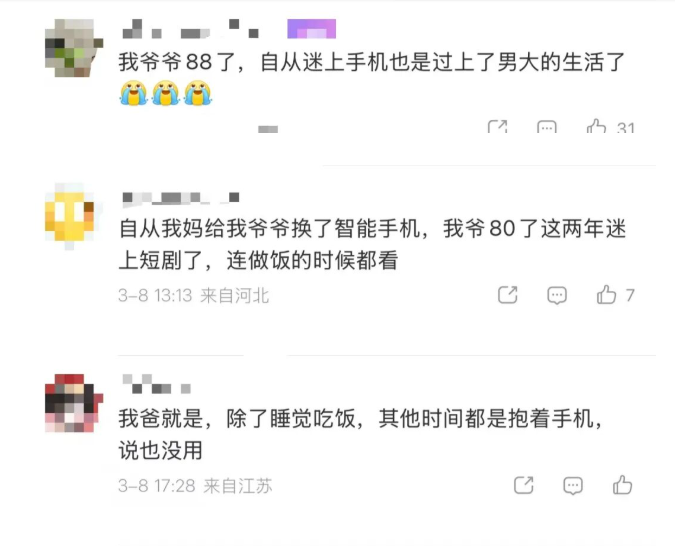Reply to the comment posted from 河北
Viewport: 675px width, 546px height.
[x=557, y=295]
